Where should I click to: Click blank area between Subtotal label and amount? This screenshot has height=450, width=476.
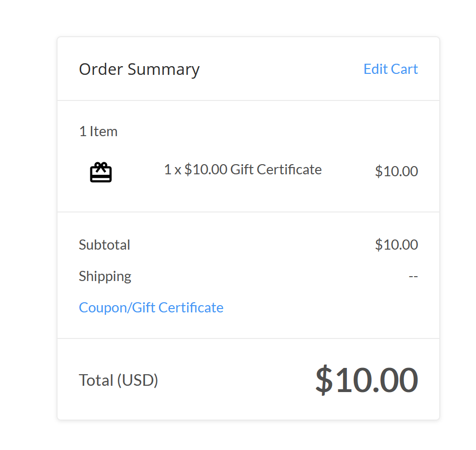click(251, 245)
